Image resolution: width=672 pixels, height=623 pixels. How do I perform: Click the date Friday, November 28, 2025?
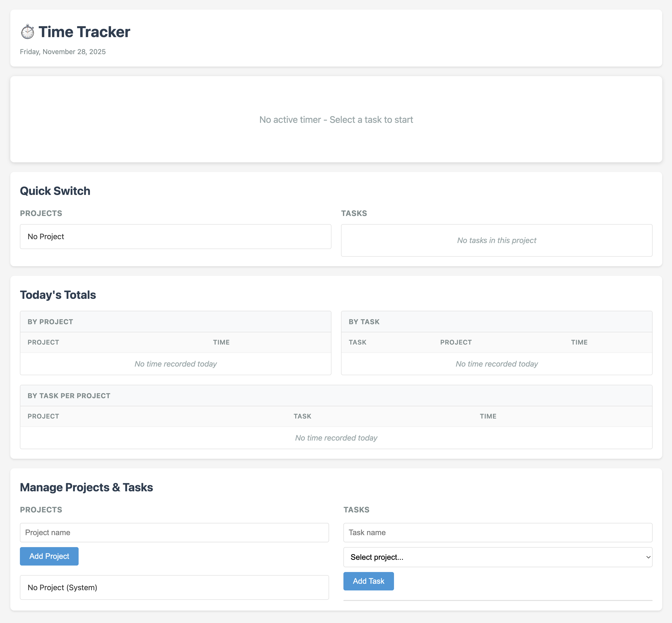pos(63,51)
